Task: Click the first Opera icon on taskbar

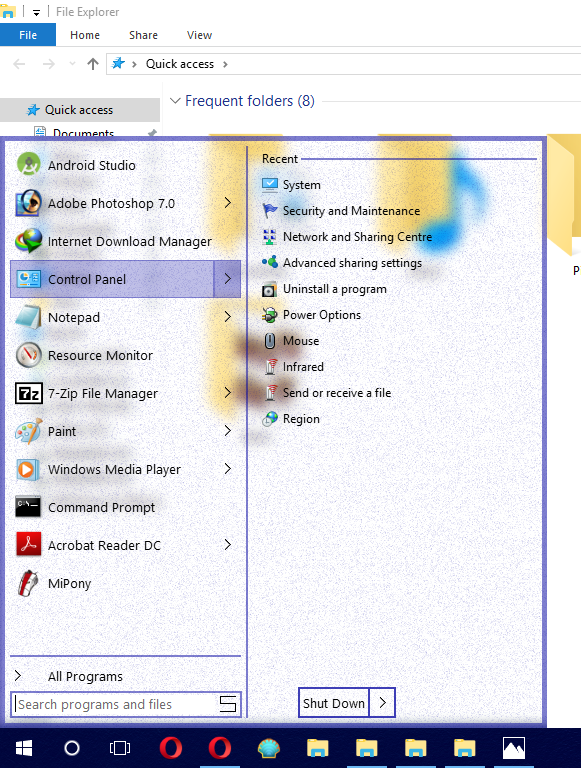Action: pos(170,748)
